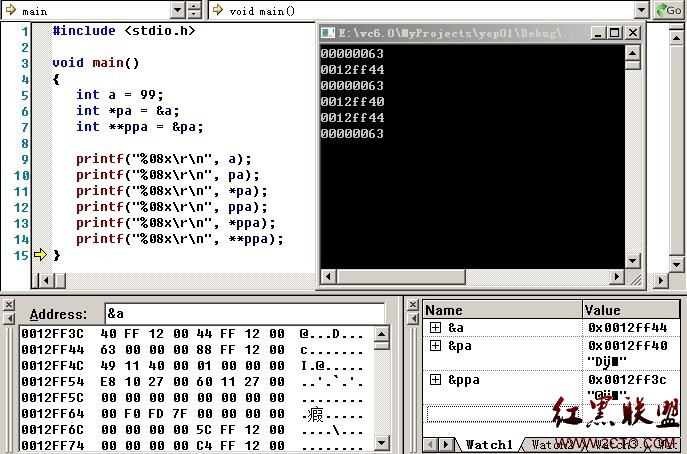Image resolution: width=687 pixels, height=454 pixels.
Task: Close the console window
Action: [x=633, y=33]
